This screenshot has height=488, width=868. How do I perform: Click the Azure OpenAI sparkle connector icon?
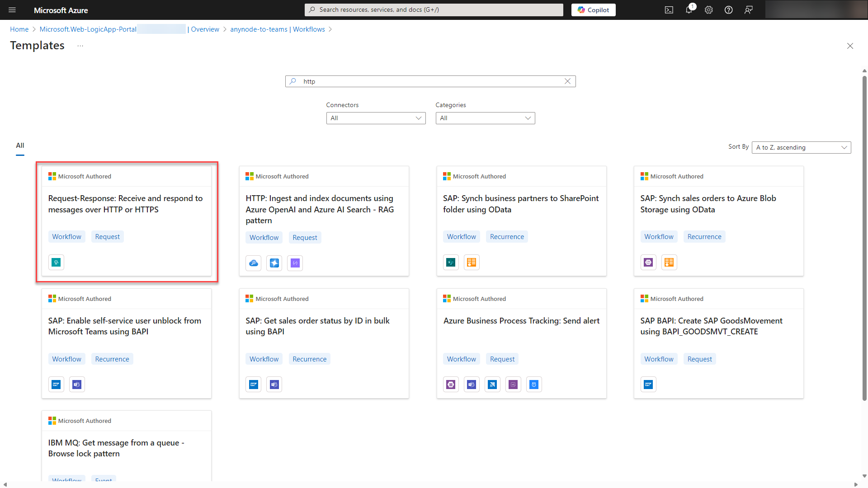[274, 263]
